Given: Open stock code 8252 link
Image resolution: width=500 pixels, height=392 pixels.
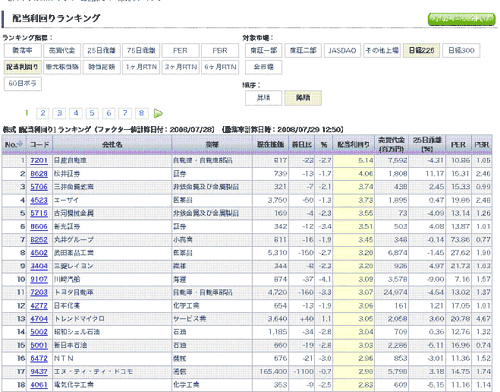Looking at the screenshot, I should coord(39,240).
